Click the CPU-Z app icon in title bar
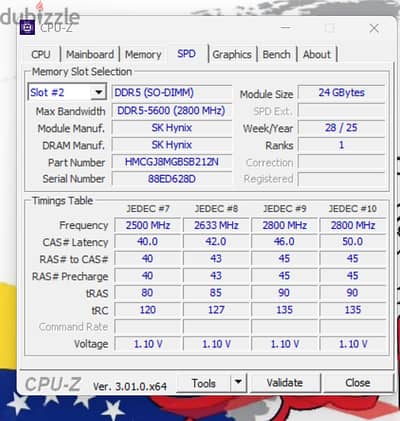This screenshot has height=421, width=400. click(27, 27)
